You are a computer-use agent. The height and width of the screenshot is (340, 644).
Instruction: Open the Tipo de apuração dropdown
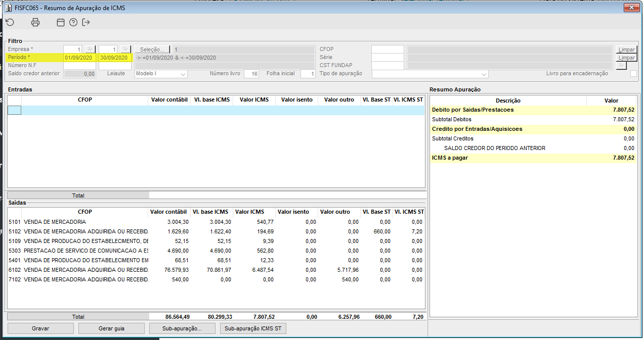484,74
